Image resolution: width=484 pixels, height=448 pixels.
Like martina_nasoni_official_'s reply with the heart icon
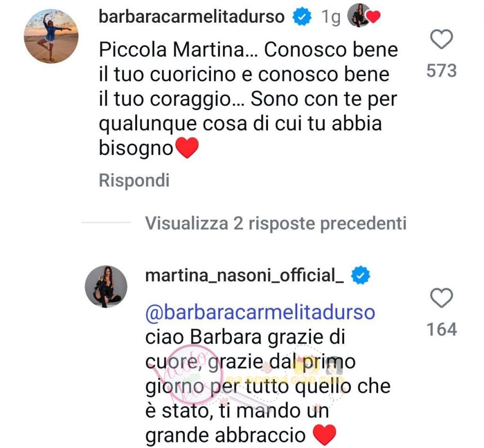click(441, 298)
